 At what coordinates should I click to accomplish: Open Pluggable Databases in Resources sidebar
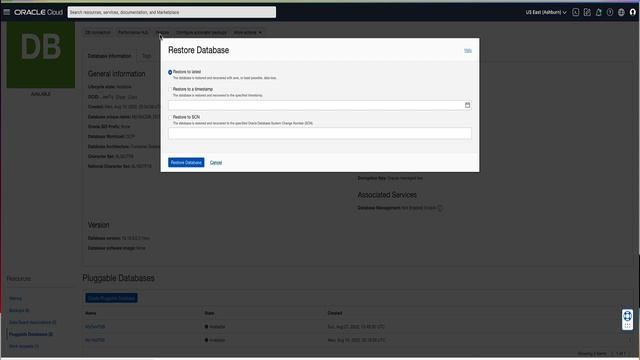(31, 334)
